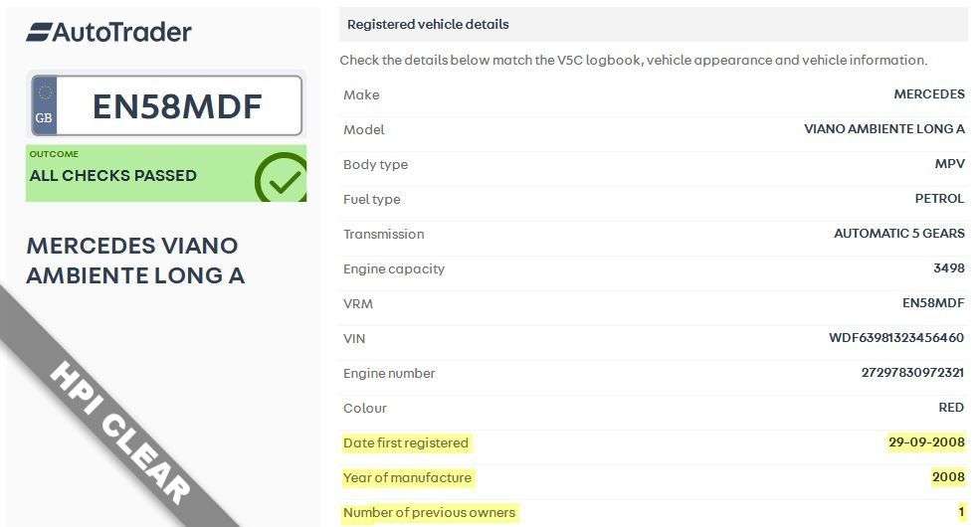
Task: Click the Model value VIANO AMBIENTE LONG A
Action: [x=883, y=129]
